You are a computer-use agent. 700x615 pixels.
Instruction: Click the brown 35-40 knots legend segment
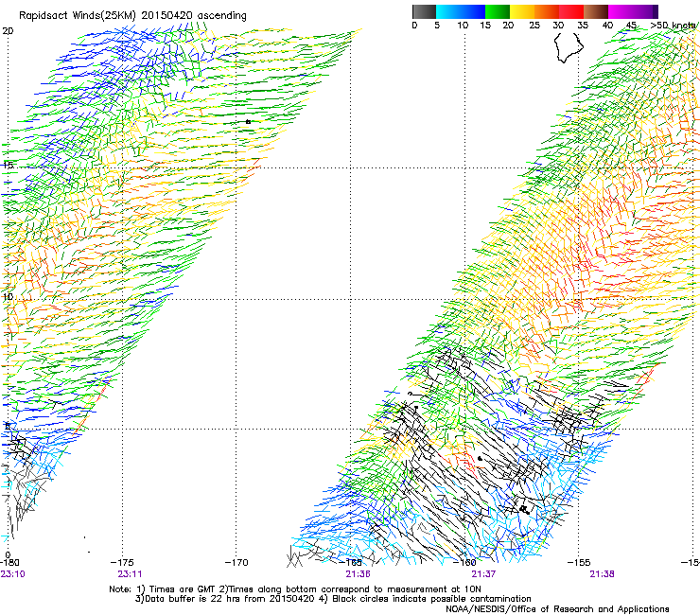pos(596,11)
